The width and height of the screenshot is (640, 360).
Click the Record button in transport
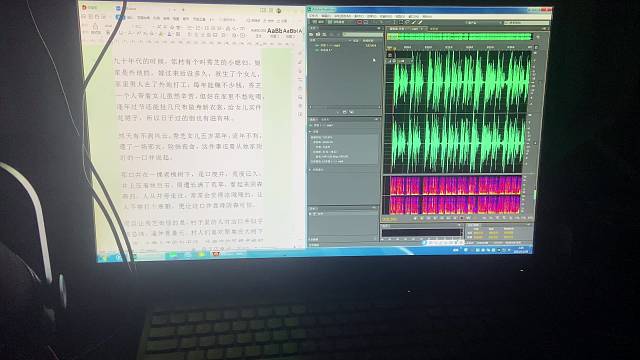pos(462,218)
